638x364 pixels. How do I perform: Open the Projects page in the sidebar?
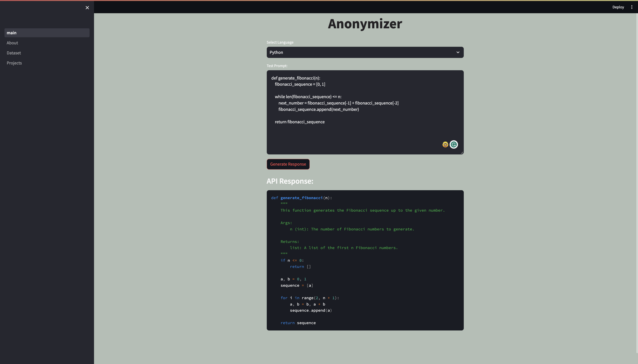[x=14, y=63]
